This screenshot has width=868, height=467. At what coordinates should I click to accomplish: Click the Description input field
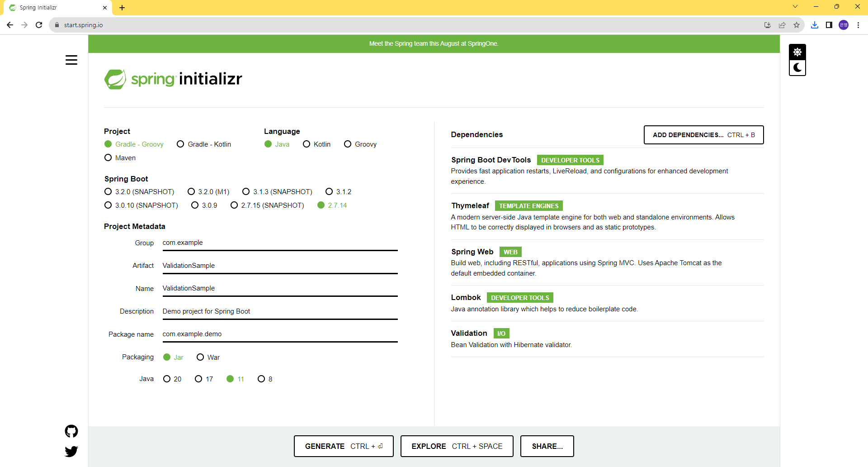click(x=280, y=311)
